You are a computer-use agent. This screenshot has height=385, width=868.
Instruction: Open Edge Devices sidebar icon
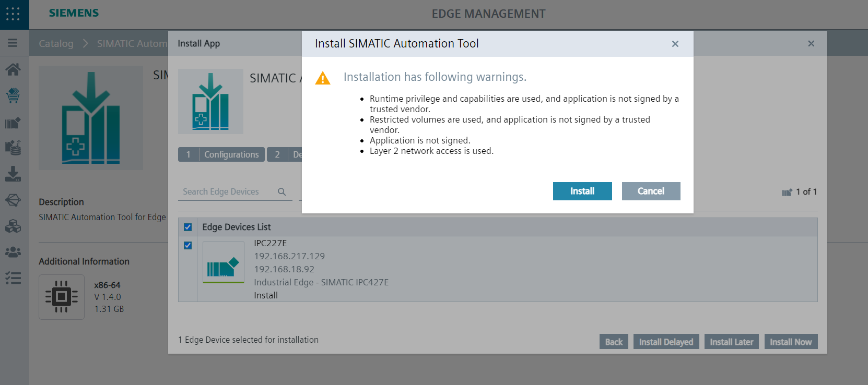(x=13, y=123)
